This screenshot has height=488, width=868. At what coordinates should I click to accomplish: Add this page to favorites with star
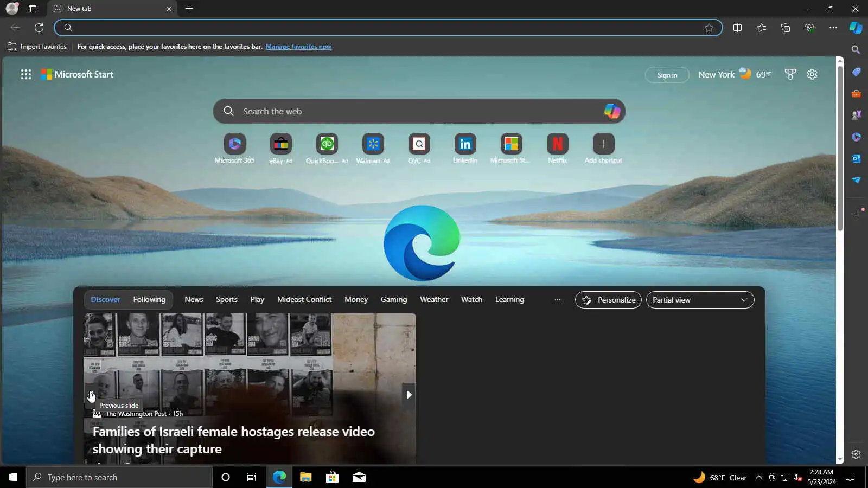pyautogui.click(x=709, y=28)
